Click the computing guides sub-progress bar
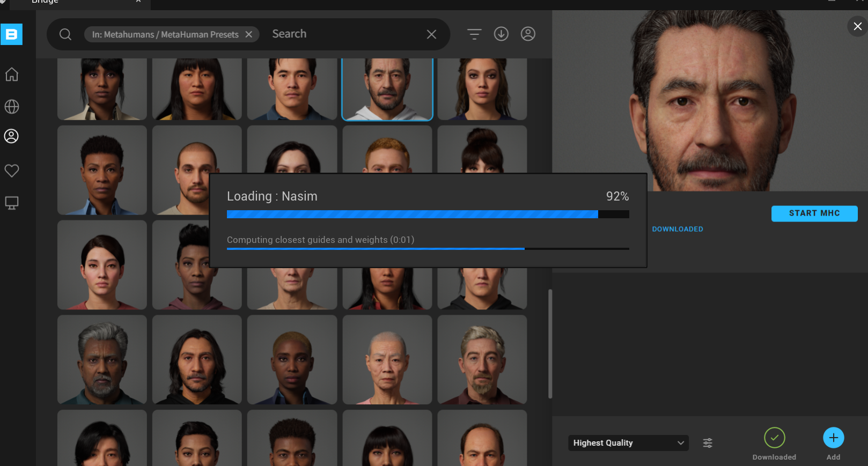Viewport: 868px width, 466px height. (x=428, y=249)
